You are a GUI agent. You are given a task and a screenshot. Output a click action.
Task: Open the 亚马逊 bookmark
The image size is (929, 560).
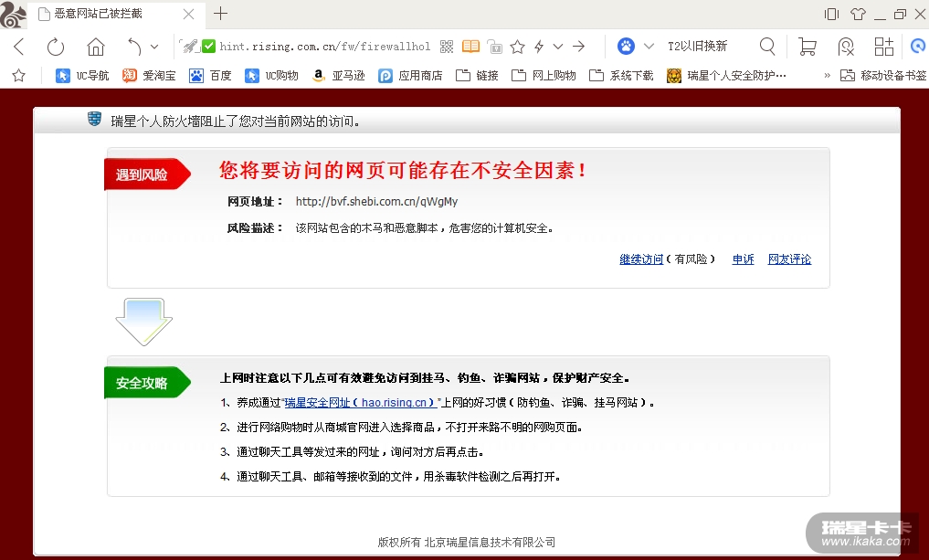pos(338,75)
